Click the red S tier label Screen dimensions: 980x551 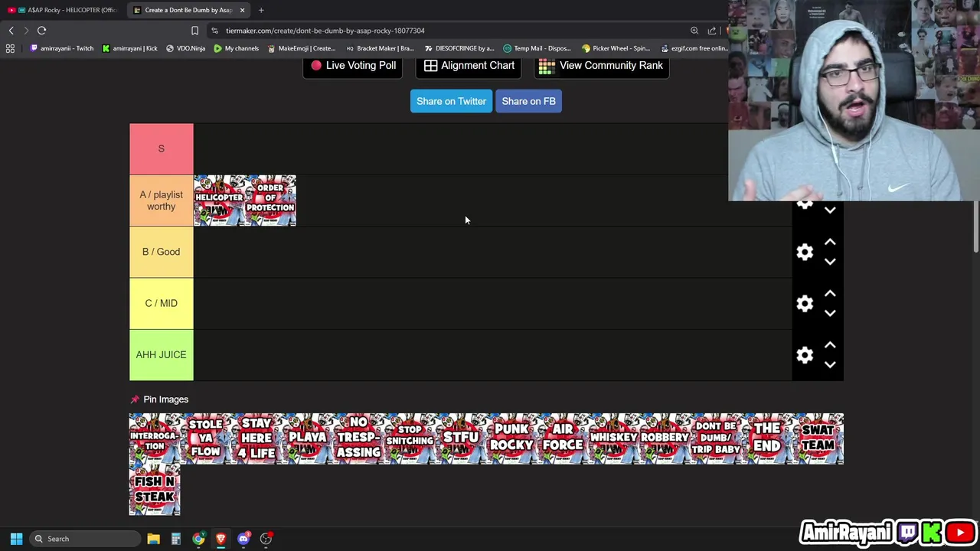[162, 148]
